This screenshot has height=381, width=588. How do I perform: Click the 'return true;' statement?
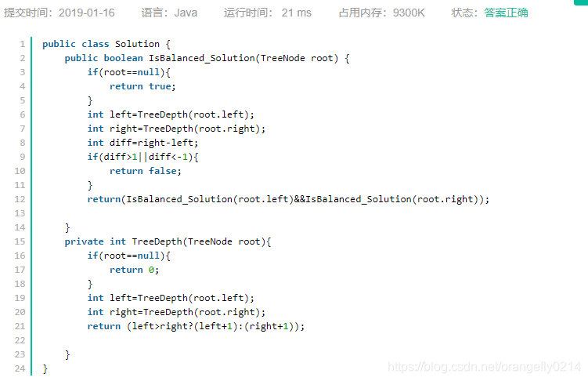[142, 86]
